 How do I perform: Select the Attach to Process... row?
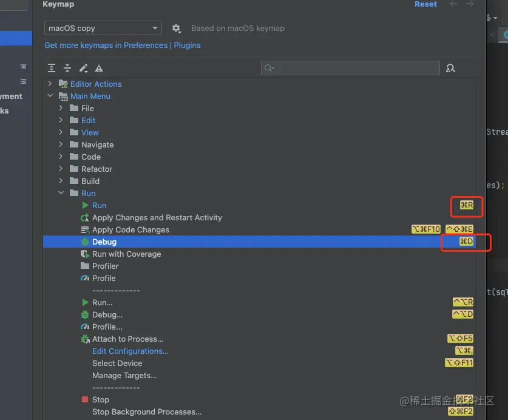point(259,339)
